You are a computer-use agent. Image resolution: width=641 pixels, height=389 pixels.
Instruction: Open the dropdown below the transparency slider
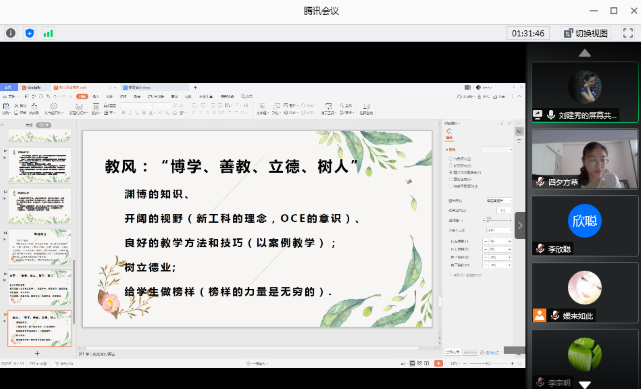(498, 230)
